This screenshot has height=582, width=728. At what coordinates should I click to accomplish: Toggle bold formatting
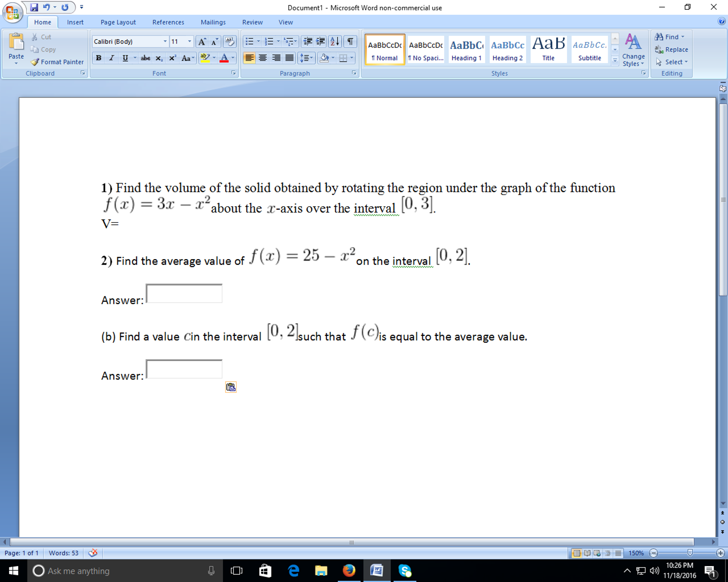[99, 58]
